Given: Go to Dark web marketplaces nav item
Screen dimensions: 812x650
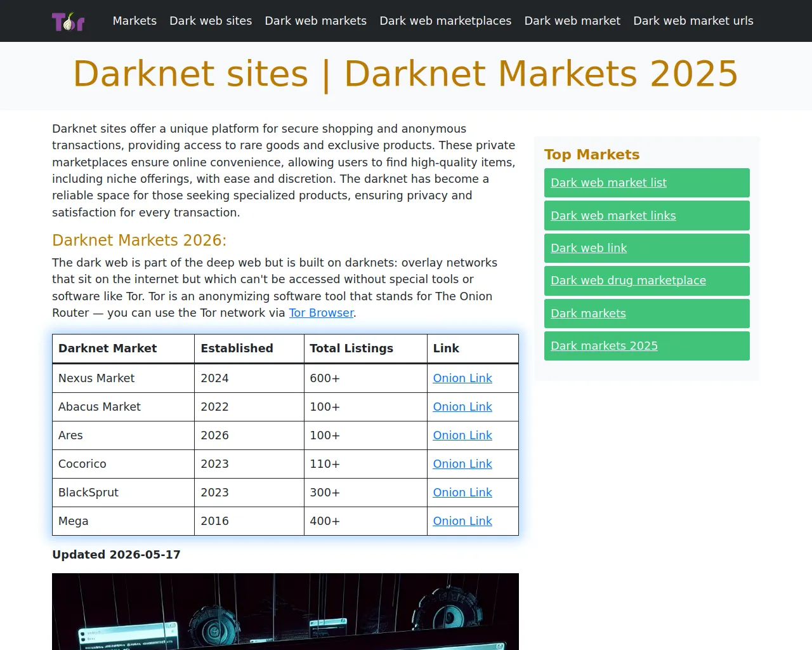Looking at the screenshot, I should [445, 21].
